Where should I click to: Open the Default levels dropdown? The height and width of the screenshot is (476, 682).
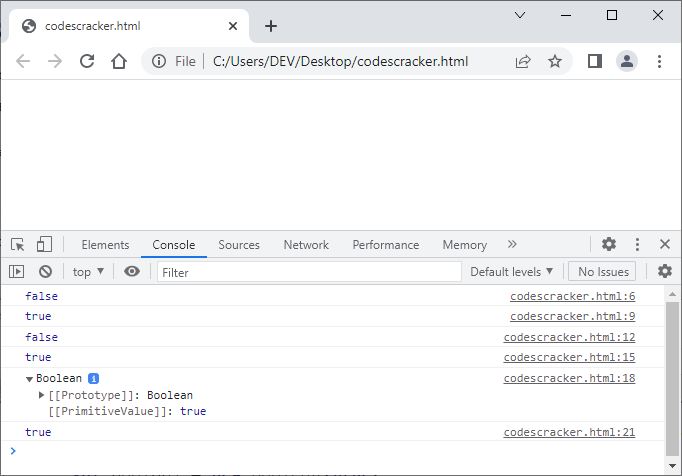click(x=512, y=272)
